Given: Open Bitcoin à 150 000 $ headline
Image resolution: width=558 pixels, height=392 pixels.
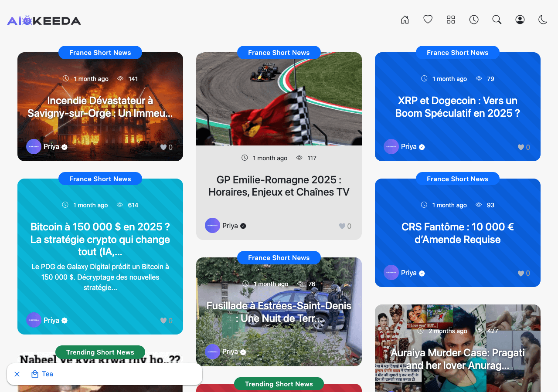Looking at the screenshot, I should (100, 240).
